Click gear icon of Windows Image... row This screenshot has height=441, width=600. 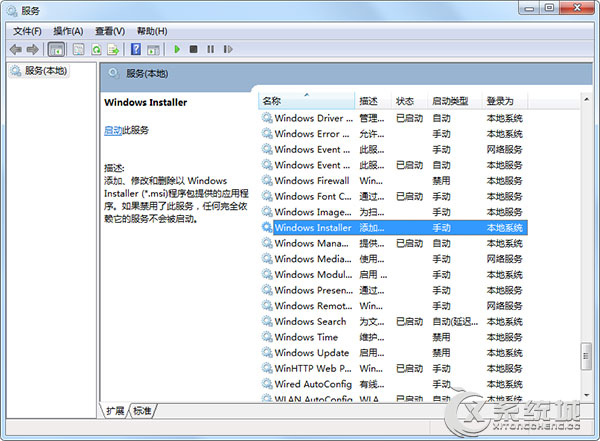267,212
